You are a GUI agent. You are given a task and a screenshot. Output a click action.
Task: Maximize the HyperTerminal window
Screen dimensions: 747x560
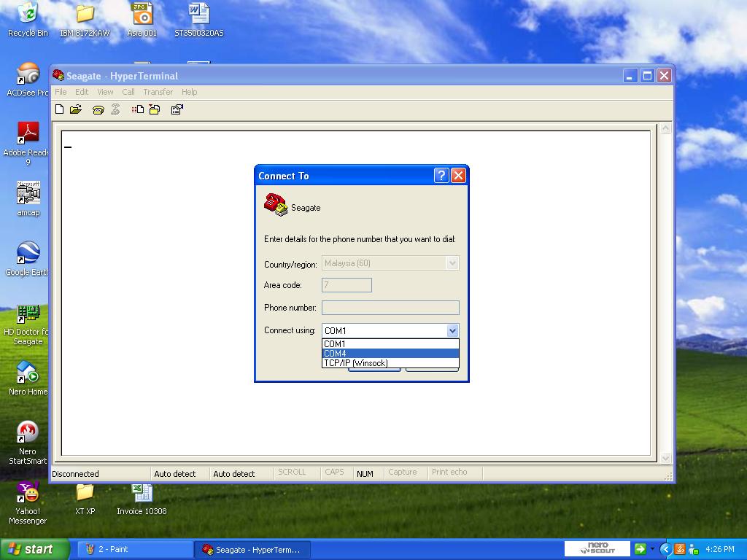[x=647, y=76]
